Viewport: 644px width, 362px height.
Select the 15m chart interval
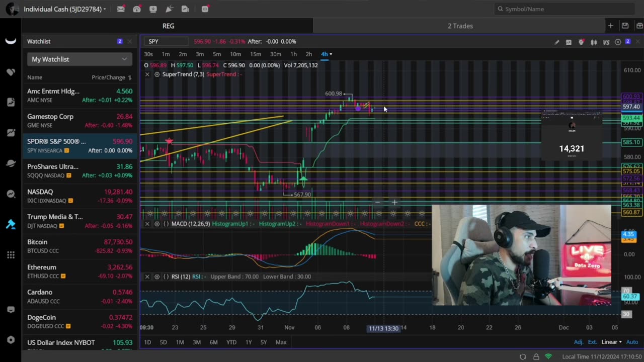point(256,54)
